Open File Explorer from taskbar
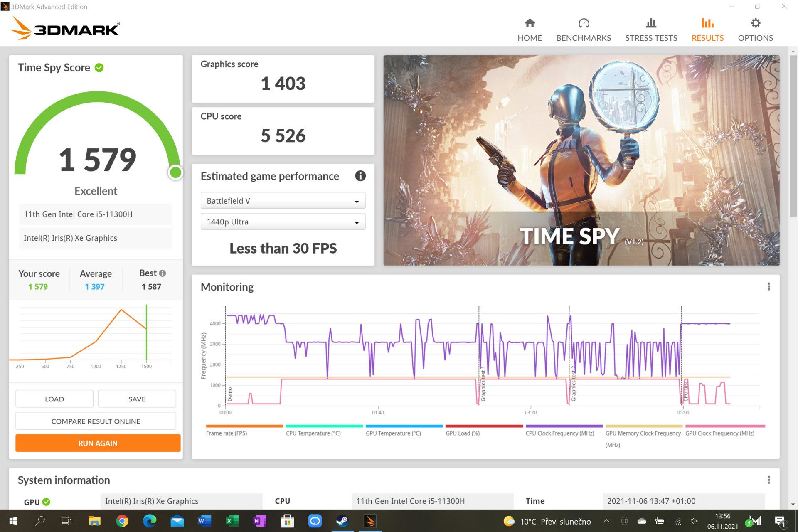Image resolution: width=798 pixels, height=532 pixels. pyautogui.click(x=95, y=521)
